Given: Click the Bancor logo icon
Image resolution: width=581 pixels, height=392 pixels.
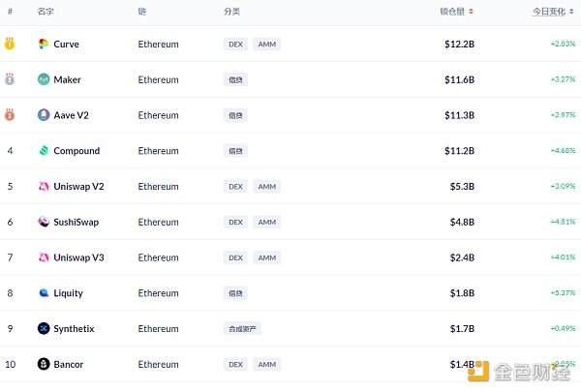Looking at the screenshot, I should point(44,365).
